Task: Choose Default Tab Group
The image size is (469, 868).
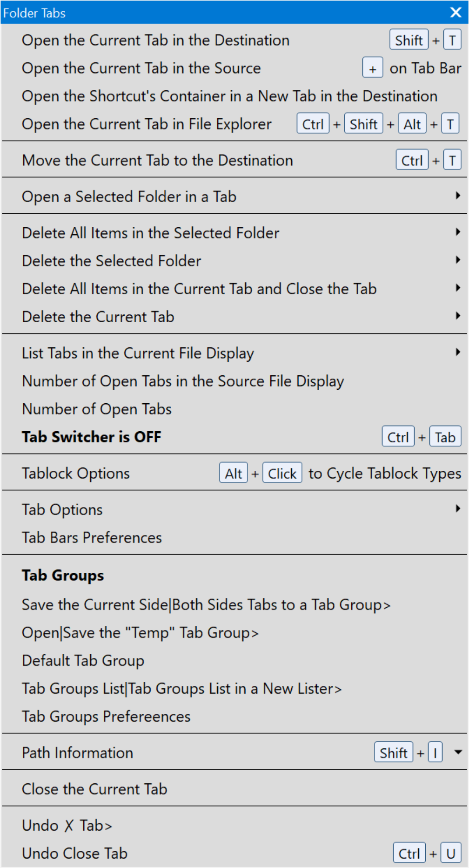Action: [234, 660]
